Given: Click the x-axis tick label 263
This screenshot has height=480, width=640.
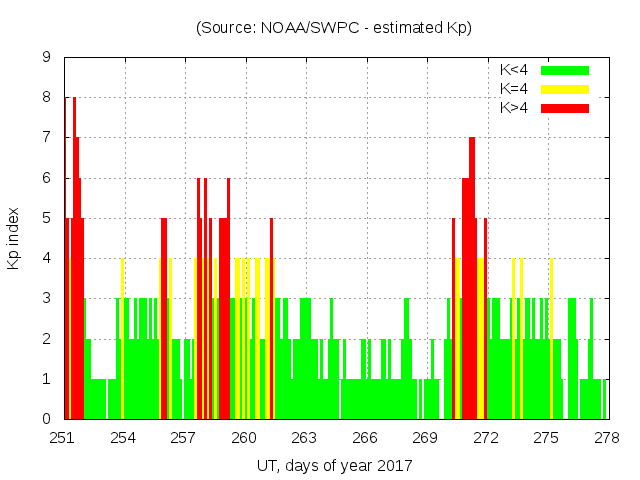Looking at the screenshot, I should 304,438.
